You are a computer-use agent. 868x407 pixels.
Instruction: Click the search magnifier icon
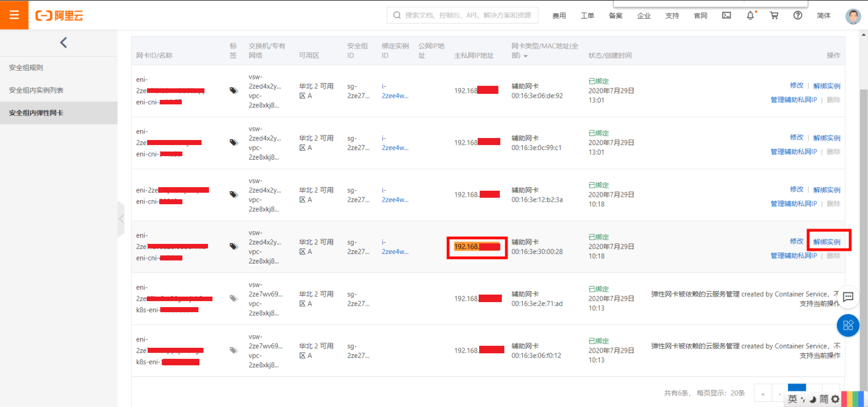pos(397,15)
